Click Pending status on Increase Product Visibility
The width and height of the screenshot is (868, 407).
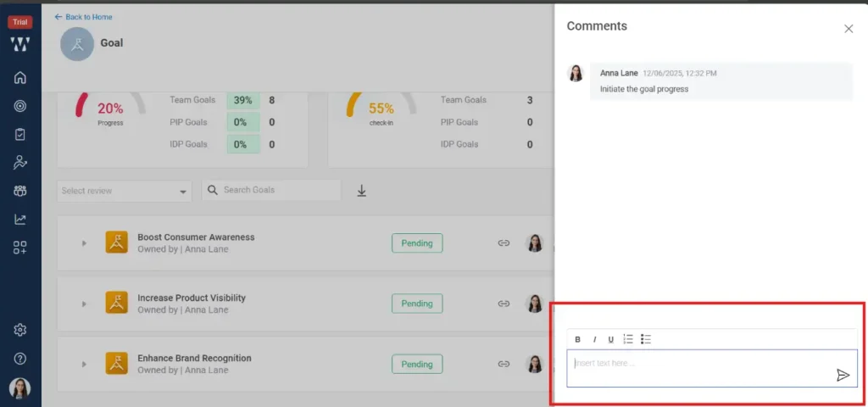click(x=417, y=304)
